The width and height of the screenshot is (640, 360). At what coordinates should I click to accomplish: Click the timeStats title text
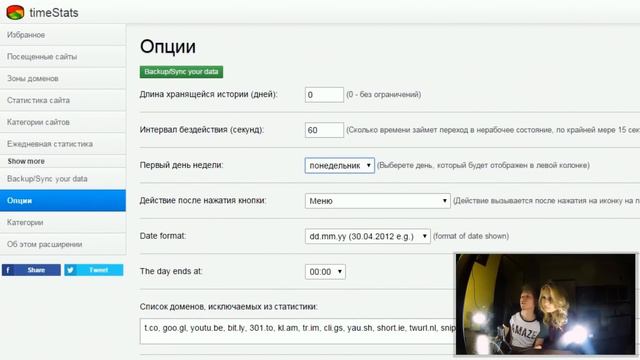pos(54,13)
